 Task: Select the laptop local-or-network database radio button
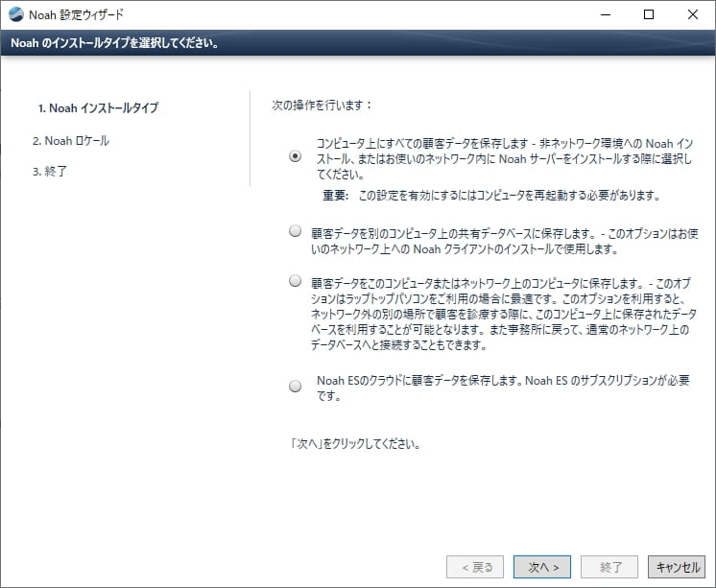[296, 280]
